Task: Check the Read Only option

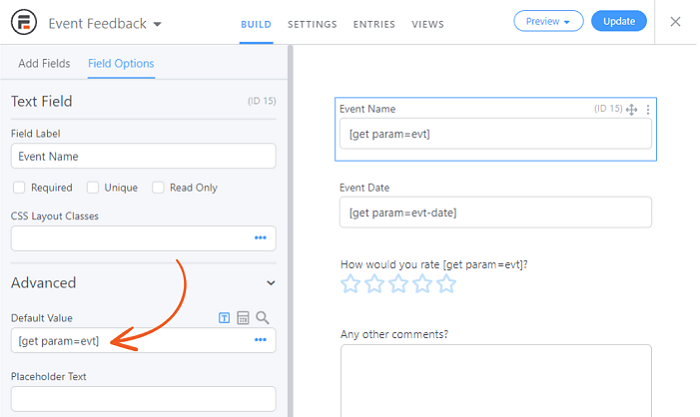Action: [158, 188]
